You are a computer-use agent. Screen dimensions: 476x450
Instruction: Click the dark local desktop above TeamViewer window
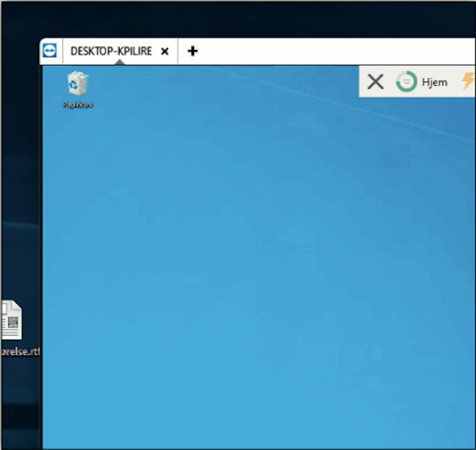pos(222,19)
